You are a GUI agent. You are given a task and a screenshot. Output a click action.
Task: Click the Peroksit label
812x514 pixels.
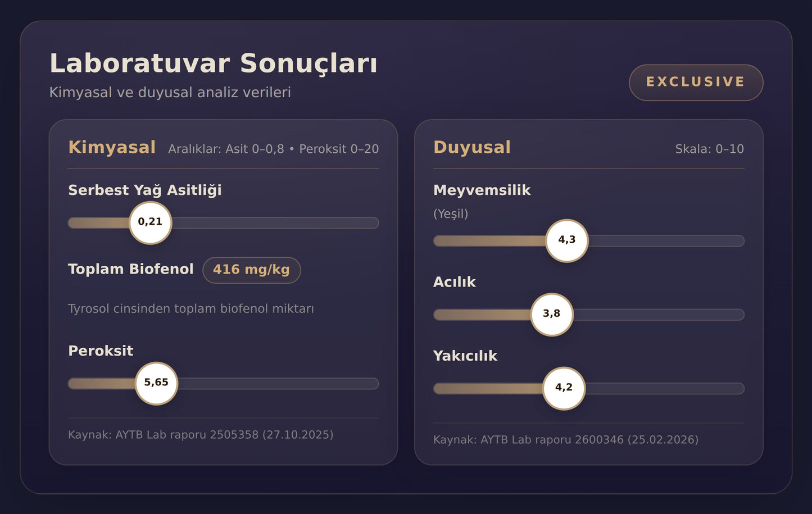click(x=101, y=351)
